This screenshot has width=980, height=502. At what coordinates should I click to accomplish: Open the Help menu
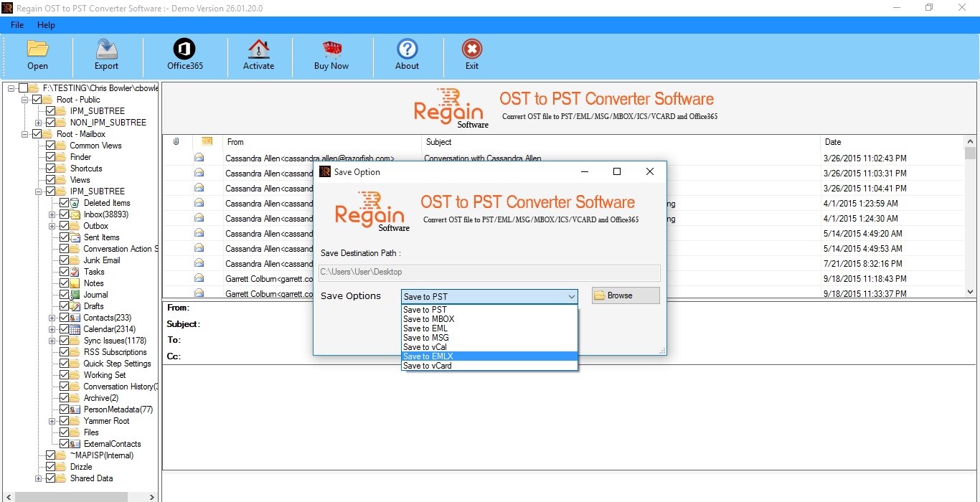point(46,25)
